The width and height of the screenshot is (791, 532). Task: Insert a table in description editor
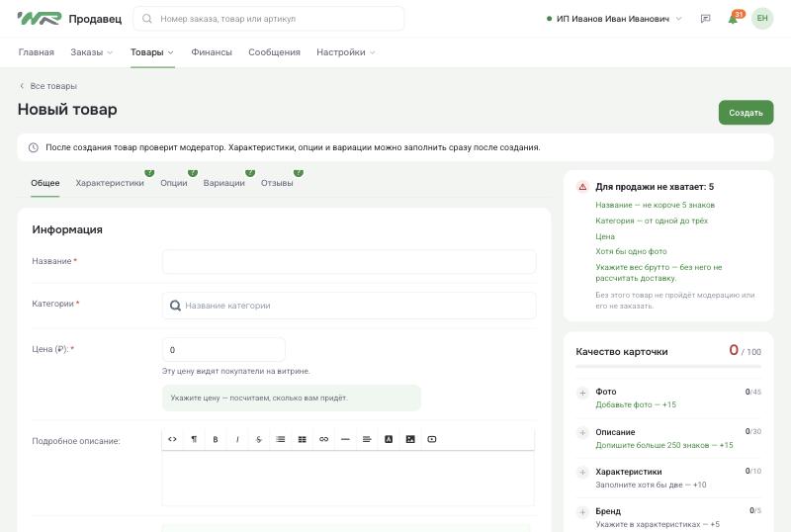coord(303,439)
